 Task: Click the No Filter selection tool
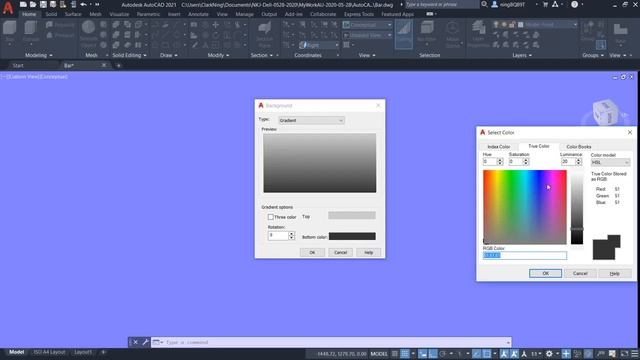tap(427, 33)
